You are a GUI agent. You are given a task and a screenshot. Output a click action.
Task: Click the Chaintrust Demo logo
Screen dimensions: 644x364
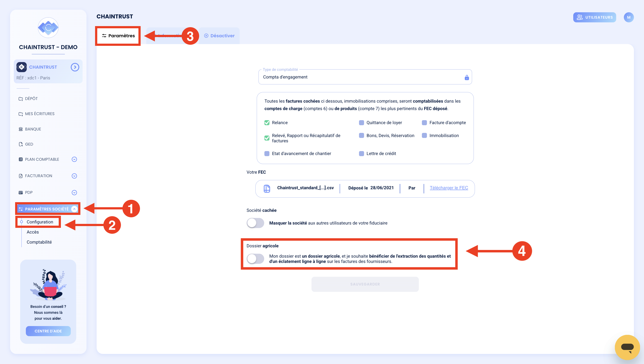click(x=48, y=28)
